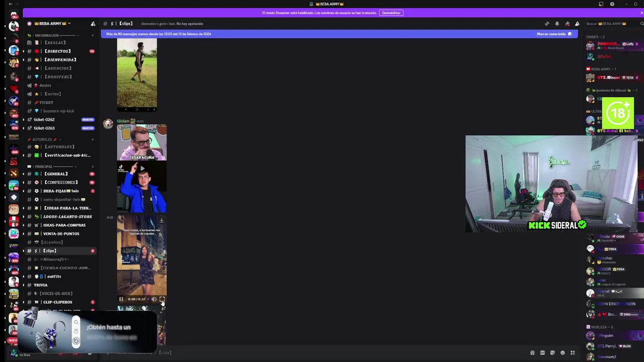Collapse the AUTOROLES category
Screen dimensions: 644x362
(x=44, y=139)
